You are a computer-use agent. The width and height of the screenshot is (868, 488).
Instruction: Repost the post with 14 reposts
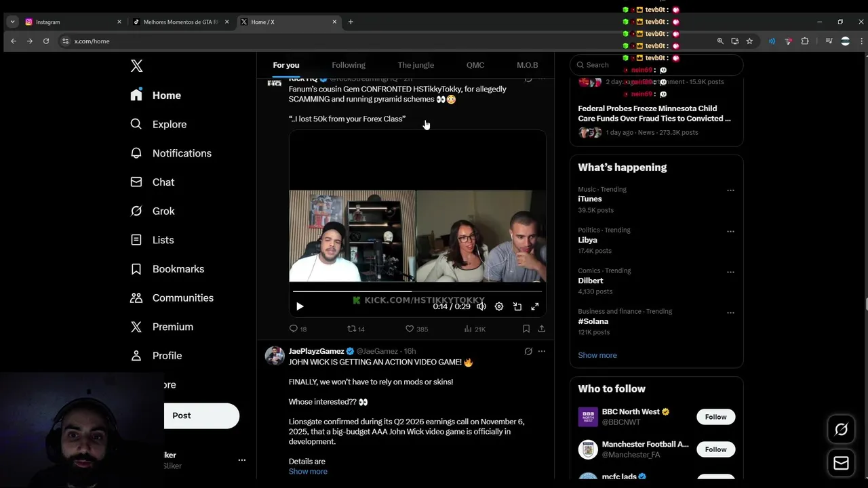356,329
